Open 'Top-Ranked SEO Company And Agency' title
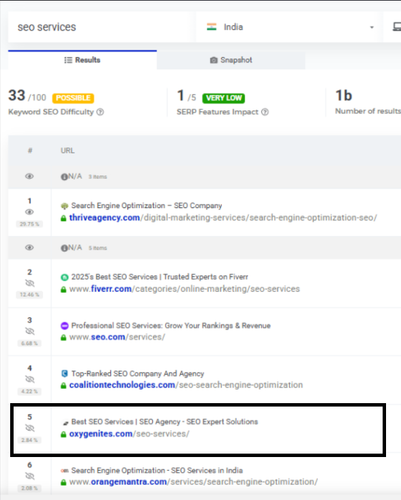This screenshot has height=500, width=401. click(138, 374)
